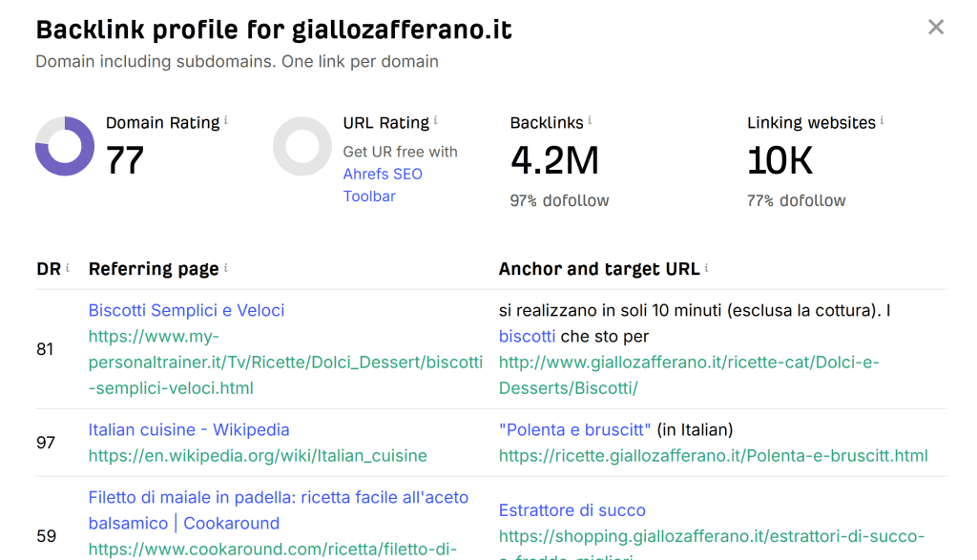The height and width of the screenshot is (560, 977).
Task: Click the Backlinks count 4.2M
Action: (554, 160)
